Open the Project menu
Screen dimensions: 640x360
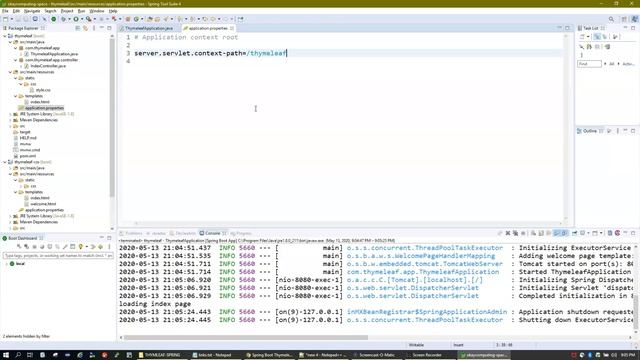(67, 11)
